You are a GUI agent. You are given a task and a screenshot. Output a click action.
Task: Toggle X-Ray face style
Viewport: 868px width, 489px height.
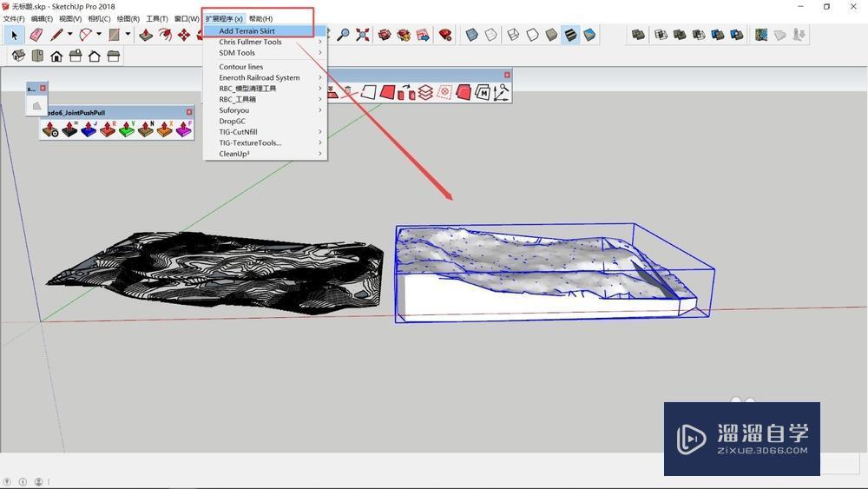coord(471,35)
